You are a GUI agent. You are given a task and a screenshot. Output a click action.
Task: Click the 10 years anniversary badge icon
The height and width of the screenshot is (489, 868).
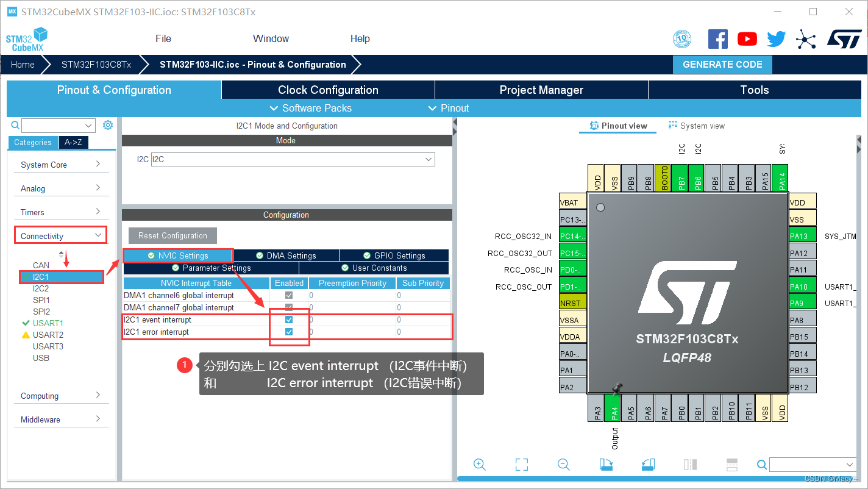point(682,39)
